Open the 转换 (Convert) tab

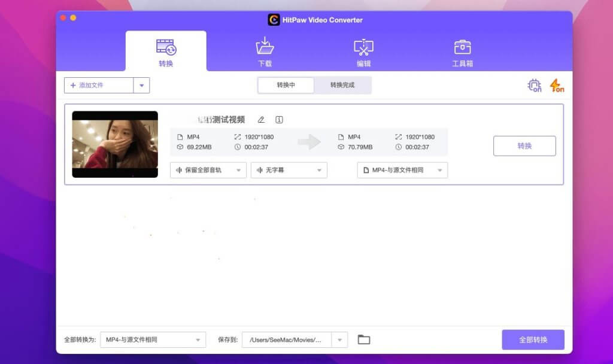166,52
